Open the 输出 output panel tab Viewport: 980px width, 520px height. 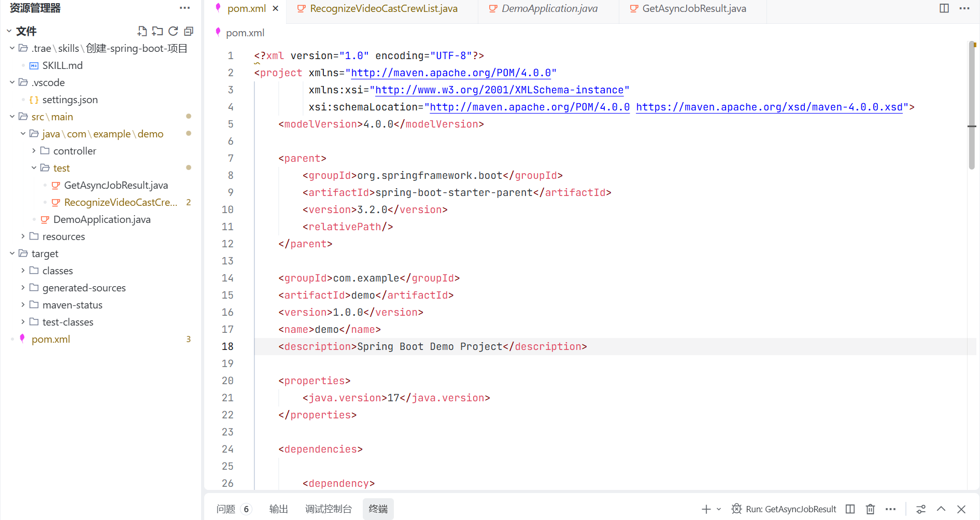[278, 509]
